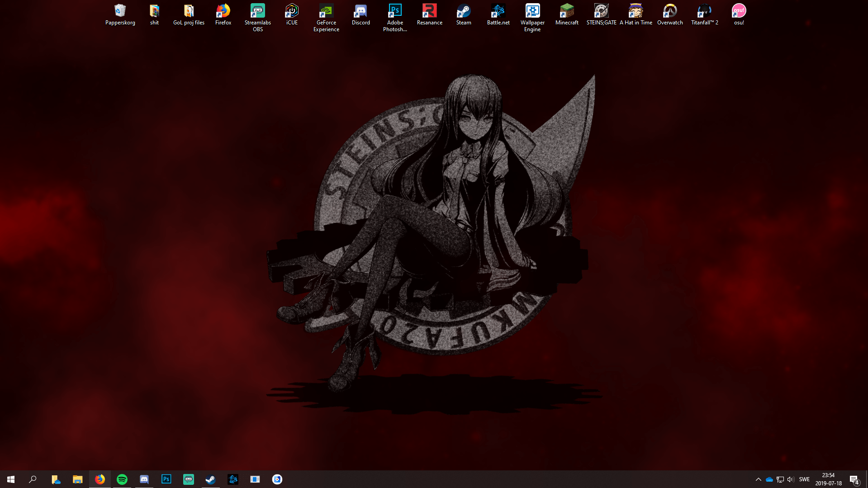868x488 pixels.
Task: Click the Windows Start button
Action: [11, 479]
